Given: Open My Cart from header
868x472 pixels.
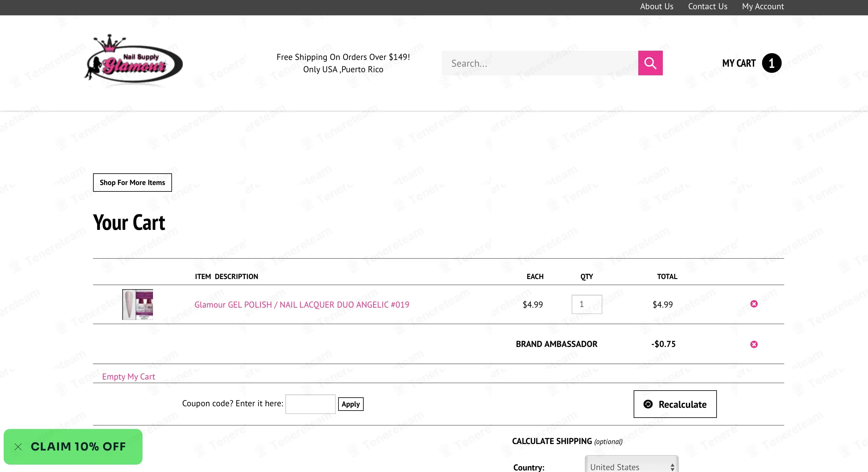Looking at the screenshot, I should [739, 63].
